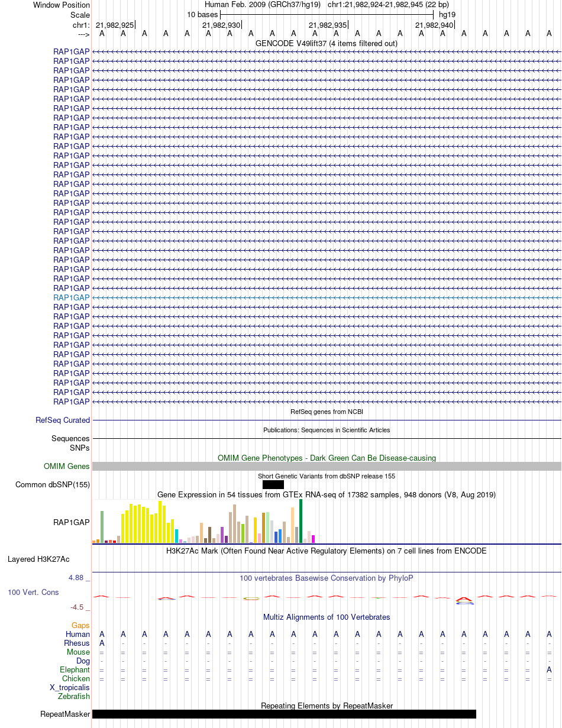Click the Short Genetic Variants from dbSNP title
This screenshot has height=728, width=562.
click(x=327, y=476)
